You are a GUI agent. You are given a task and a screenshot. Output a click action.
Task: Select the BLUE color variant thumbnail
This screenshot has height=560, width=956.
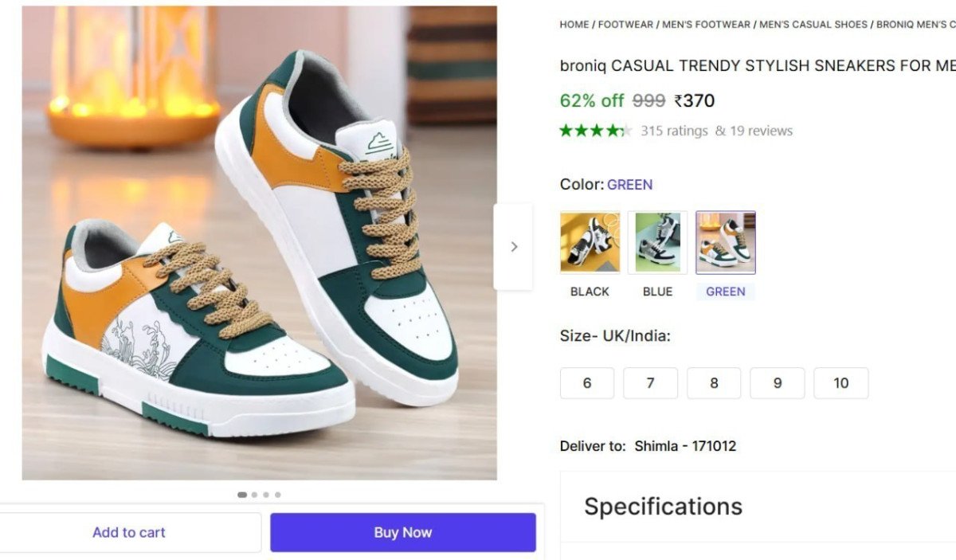click(x=657, y=241)
